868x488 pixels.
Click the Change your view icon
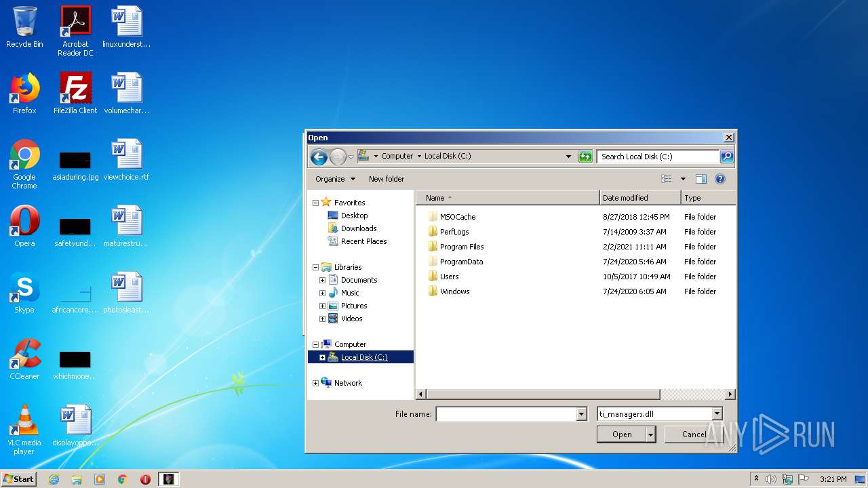667,179
